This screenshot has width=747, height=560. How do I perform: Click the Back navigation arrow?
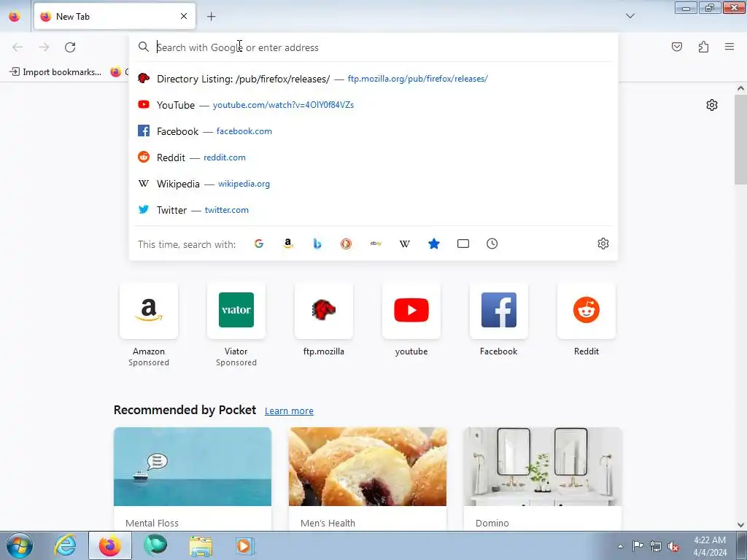(x=18, y=47)
